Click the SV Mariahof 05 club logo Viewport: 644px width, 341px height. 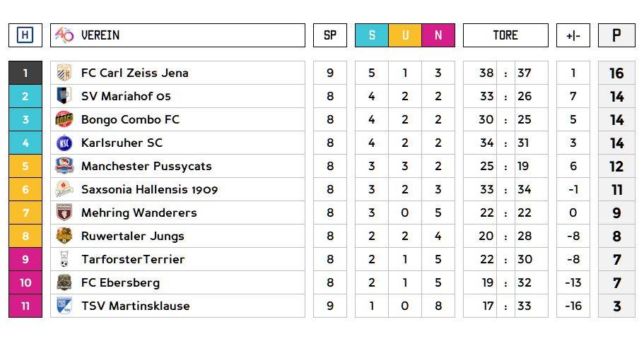click(x=64, y=96)
